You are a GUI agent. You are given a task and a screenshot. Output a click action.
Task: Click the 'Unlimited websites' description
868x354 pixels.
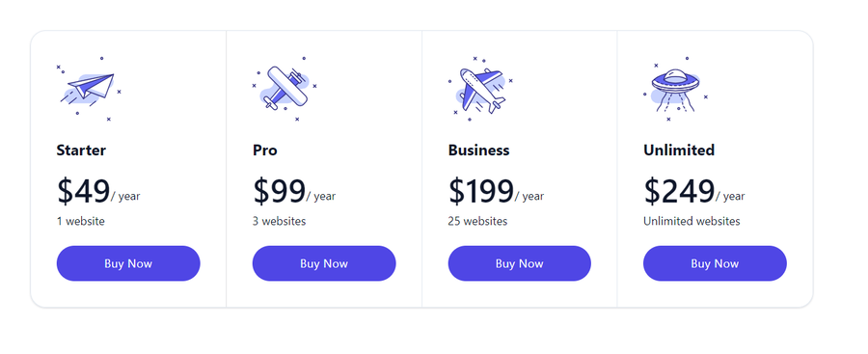click(692, 221)
